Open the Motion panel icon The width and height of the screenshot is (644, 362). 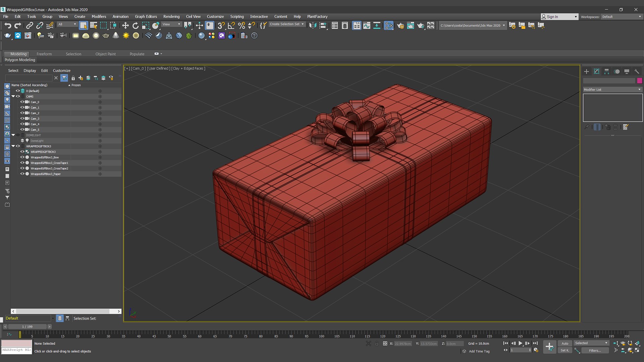coord(616,71)
